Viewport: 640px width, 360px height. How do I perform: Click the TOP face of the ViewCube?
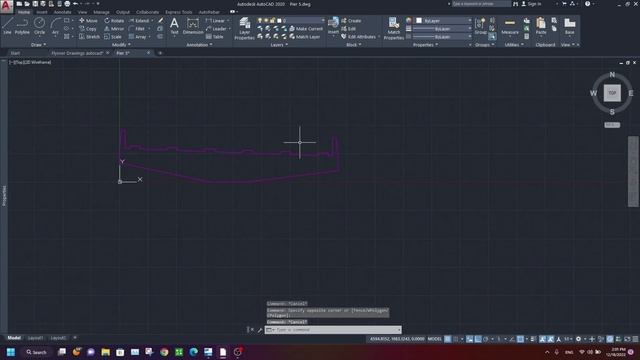(612, 93)
